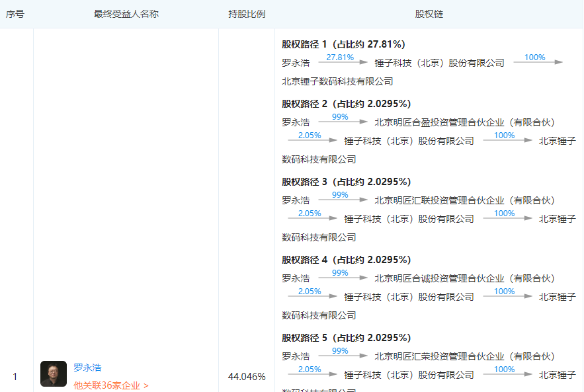
Task: Click 锤子科技（北京）股份有限公司 in path 2
Action: (x=409, y=141)
